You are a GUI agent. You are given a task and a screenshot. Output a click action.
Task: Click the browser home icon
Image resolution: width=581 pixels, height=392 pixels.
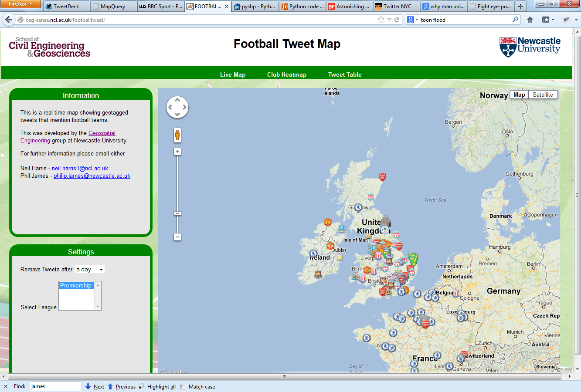click(530, 20)
